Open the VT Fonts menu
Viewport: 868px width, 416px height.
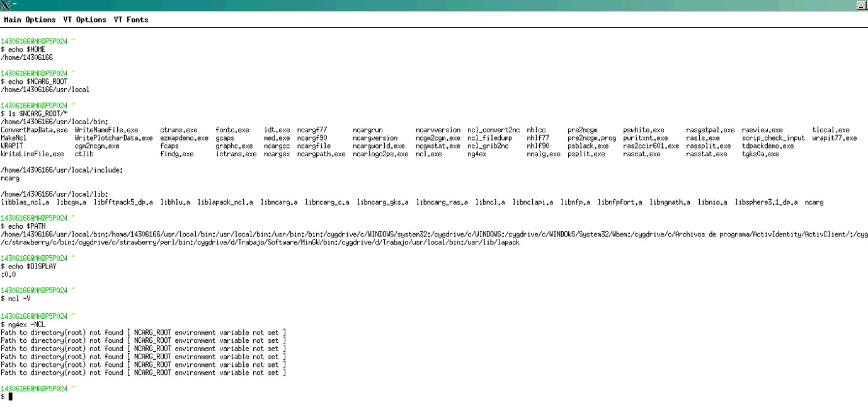click(x=131, y=20)
